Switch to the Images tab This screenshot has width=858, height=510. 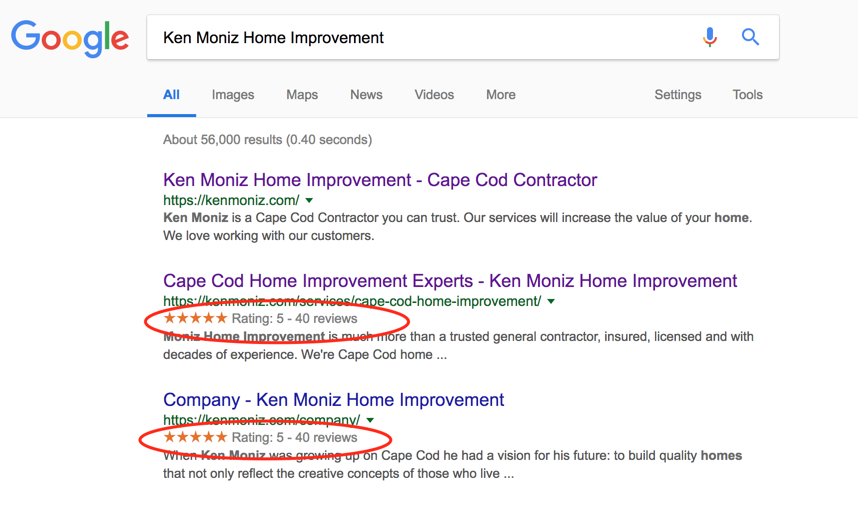pos(233,95)
